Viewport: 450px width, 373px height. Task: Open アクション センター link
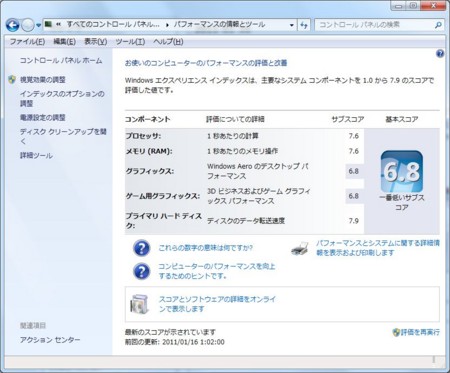[50, 340]
